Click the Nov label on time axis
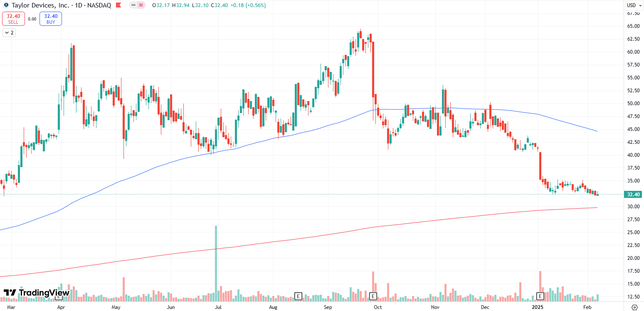 pyautogui.click(x=435, y=307)
